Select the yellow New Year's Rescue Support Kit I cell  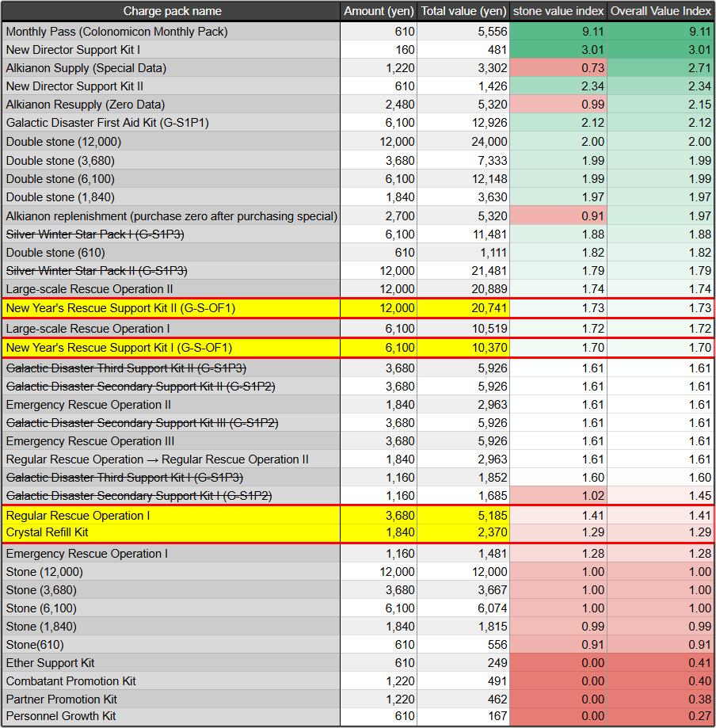coord(172,348)
